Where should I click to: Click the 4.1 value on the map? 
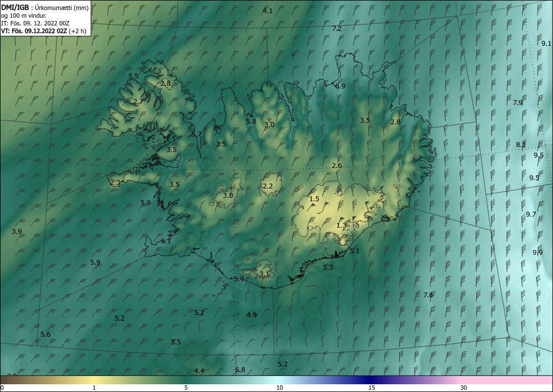click(x=268, y=11)
